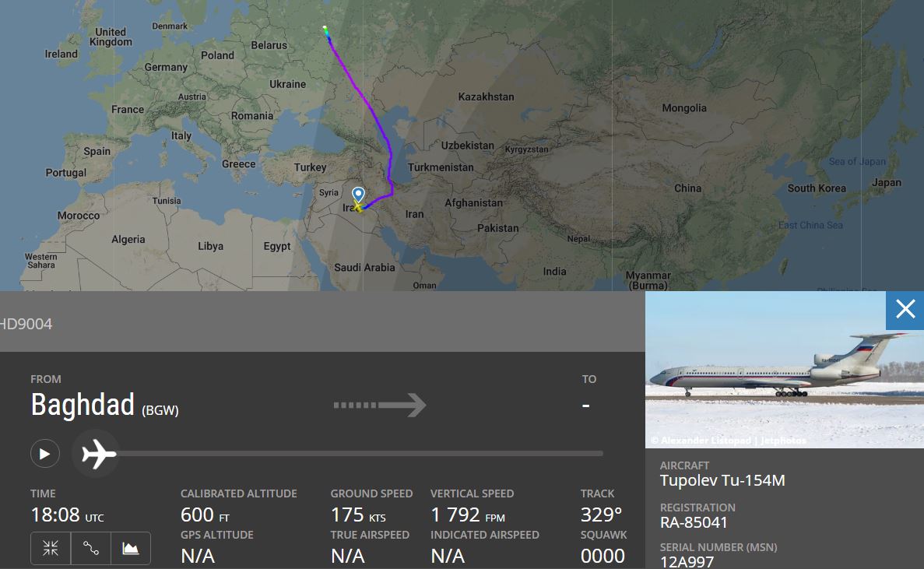Open the altitude graph chart icon

point(130,548)
